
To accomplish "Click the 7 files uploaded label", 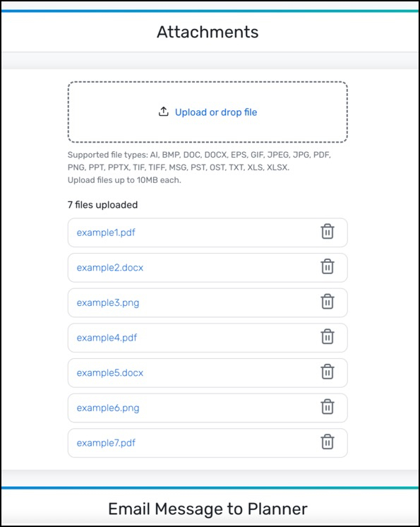I will point(103,205).
